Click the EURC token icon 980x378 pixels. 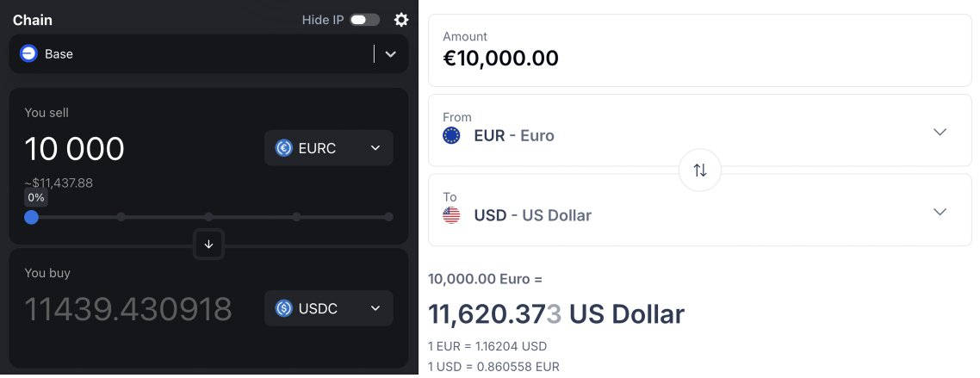[x=284, y=148]
